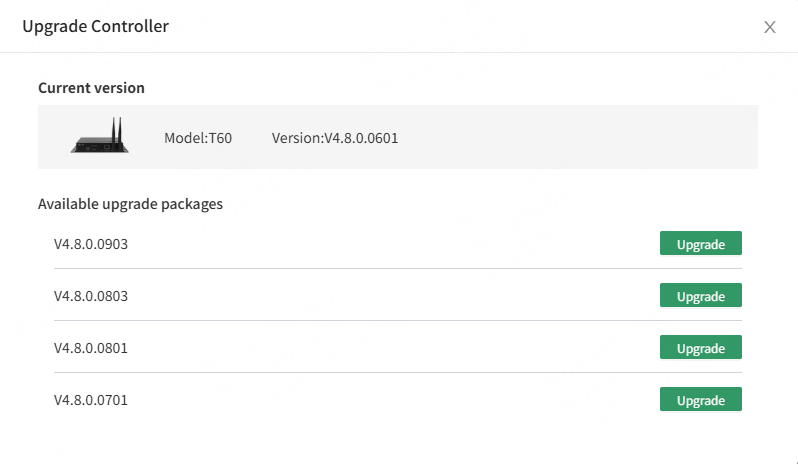
Task: Select the V4.8.0.0903 version label
Action: [x=91, y=244]
